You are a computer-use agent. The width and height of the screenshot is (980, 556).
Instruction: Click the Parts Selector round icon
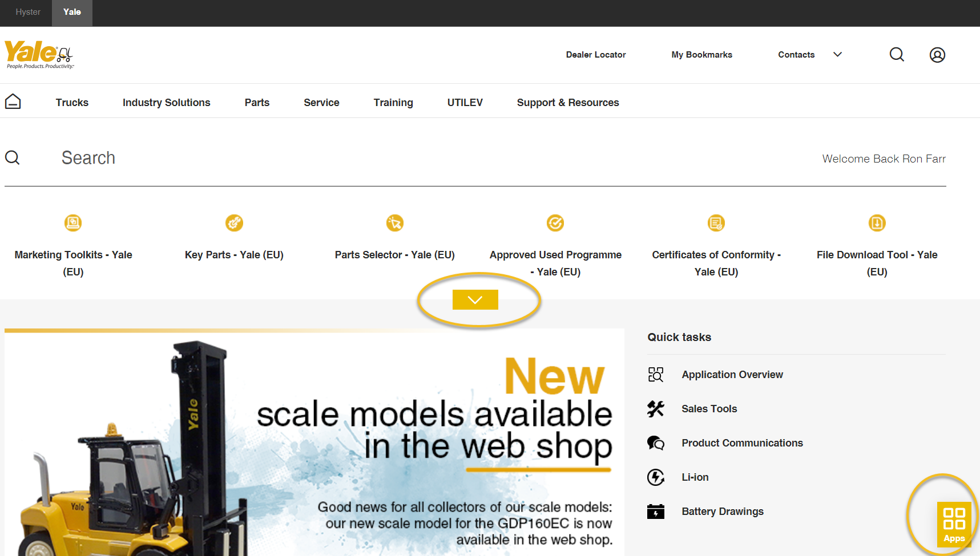tap(395, 222)
